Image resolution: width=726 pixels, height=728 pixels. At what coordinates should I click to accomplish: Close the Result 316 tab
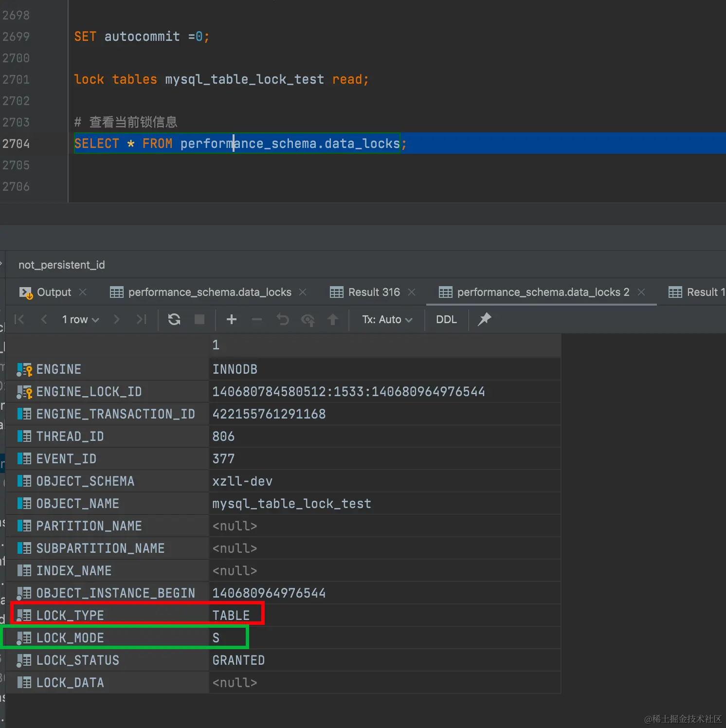point(412,292)
